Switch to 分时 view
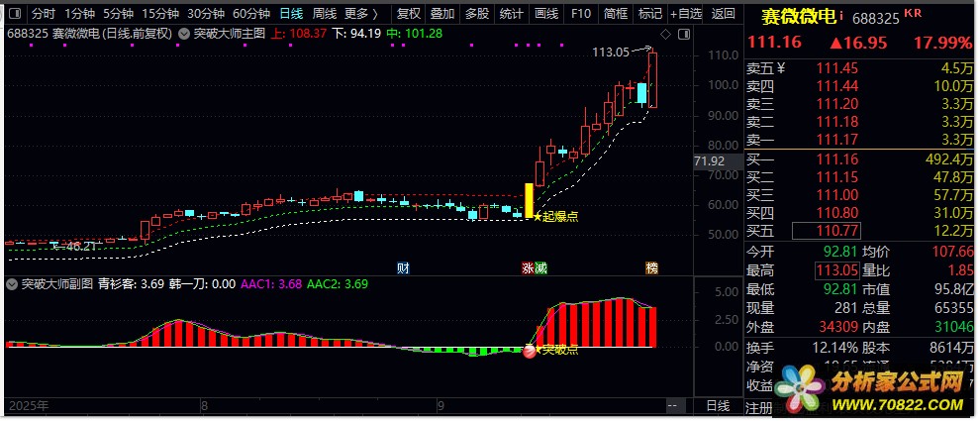The width and height of the screenshot is (980, 421). tap(44, 13)
